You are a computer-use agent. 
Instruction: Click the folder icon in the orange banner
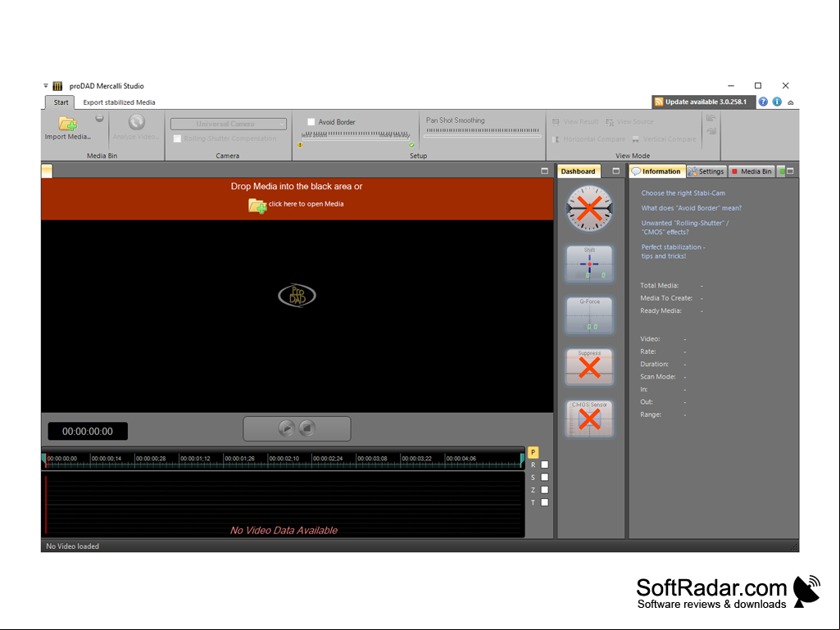257,205
